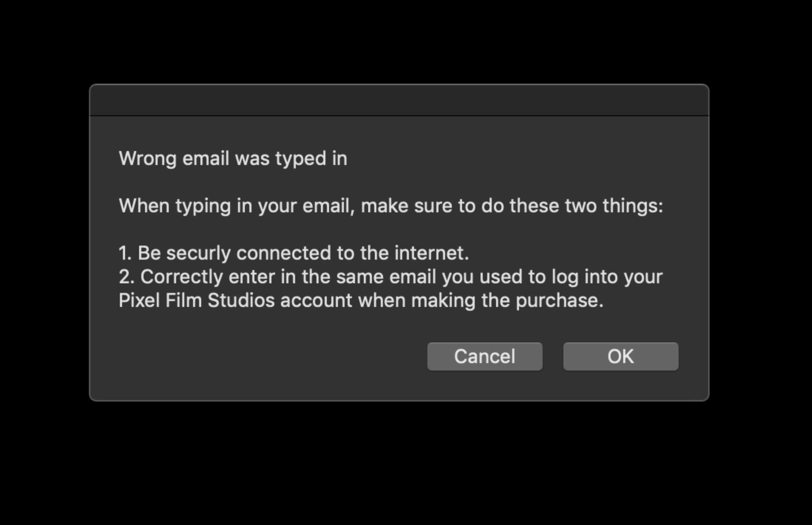Dismiss the dialog with Cancel

484,356
